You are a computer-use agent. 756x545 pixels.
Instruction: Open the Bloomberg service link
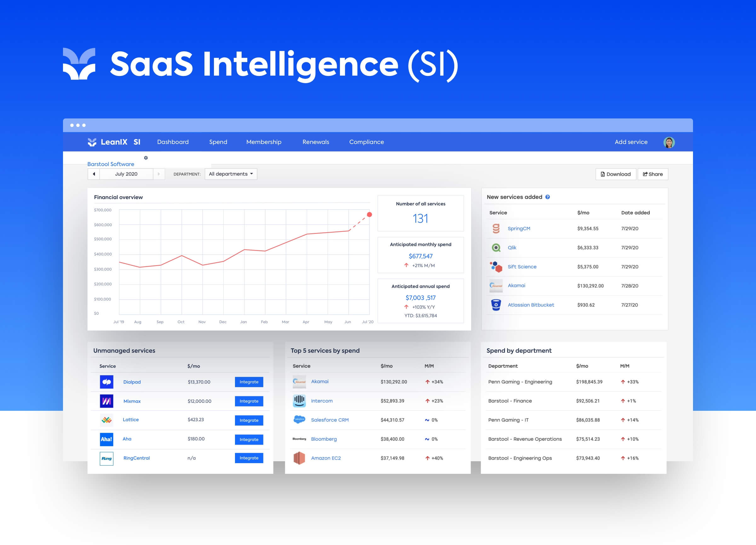tap(324, 439)
